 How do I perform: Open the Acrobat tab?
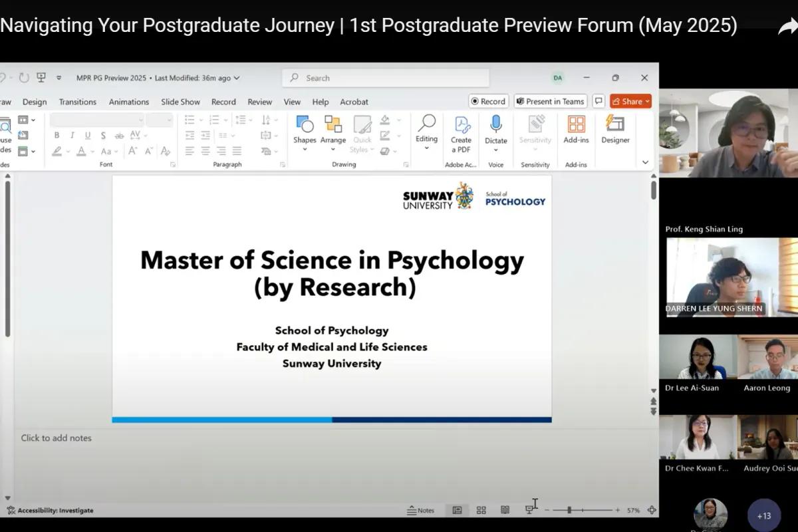click(x=354, y=102)
